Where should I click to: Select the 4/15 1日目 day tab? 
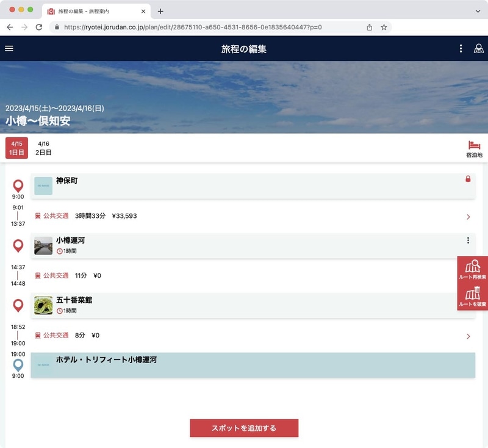pos(17,148)
